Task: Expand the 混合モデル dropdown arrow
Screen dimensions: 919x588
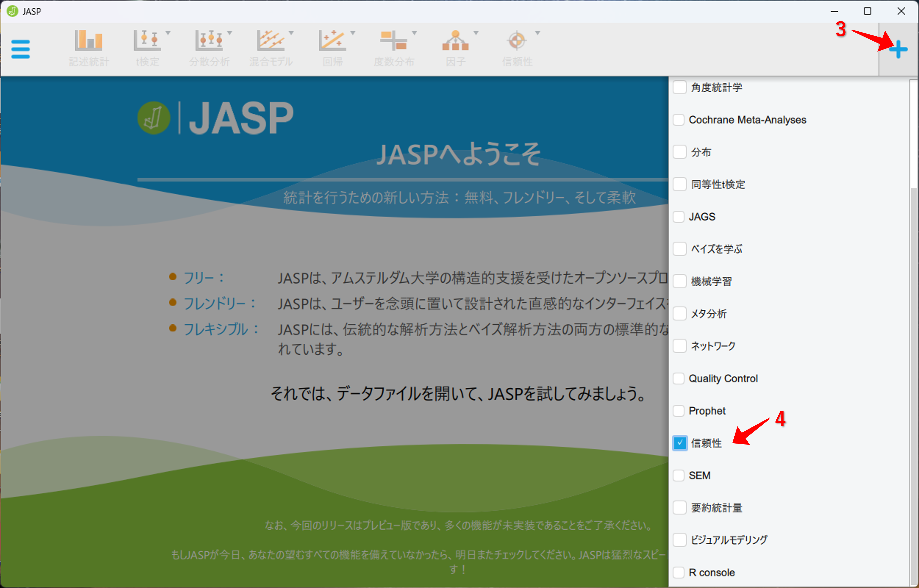Action: (x=291, y=33)
